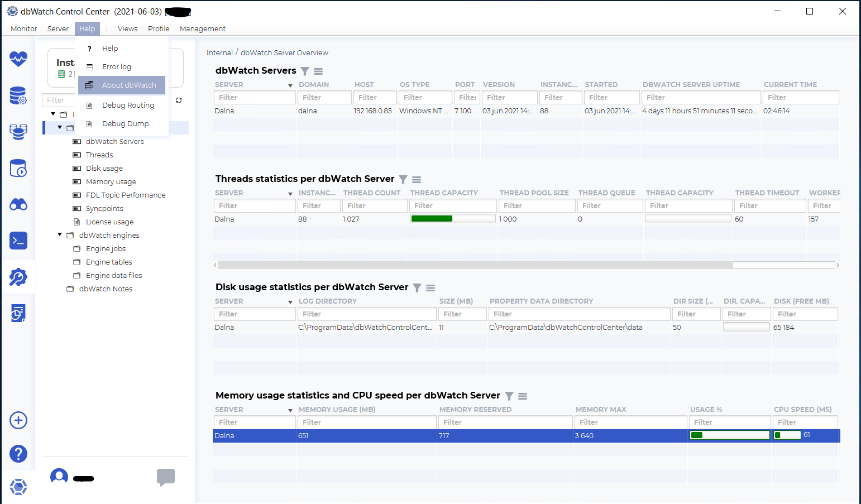Viewport: 861px width, 504px height.
Task: Click the dbWatch logo icon at bottom left
Action: [18, 487]
